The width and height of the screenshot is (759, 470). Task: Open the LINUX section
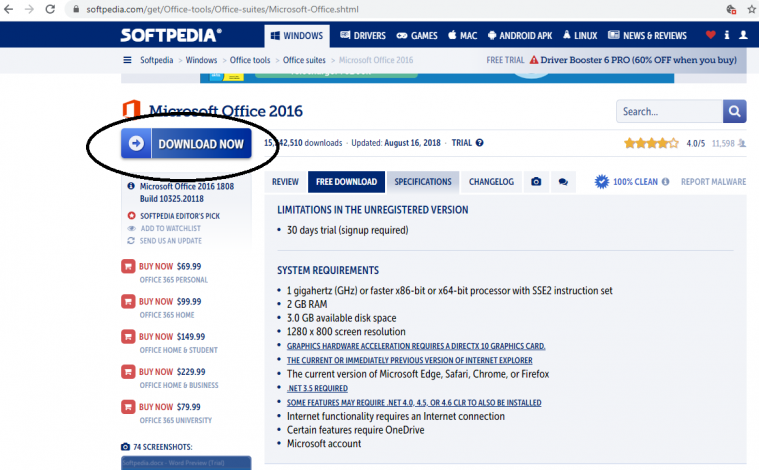point(580,36)
